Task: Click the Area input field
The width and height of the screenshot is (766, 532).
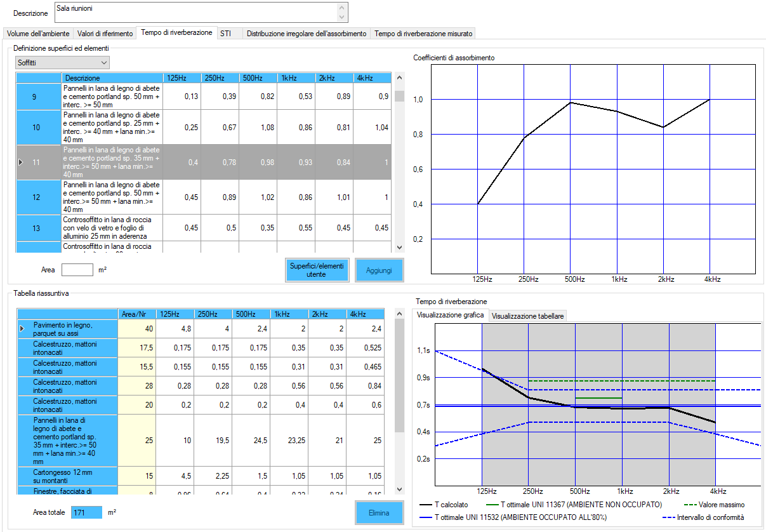Action: pos(77,270)
